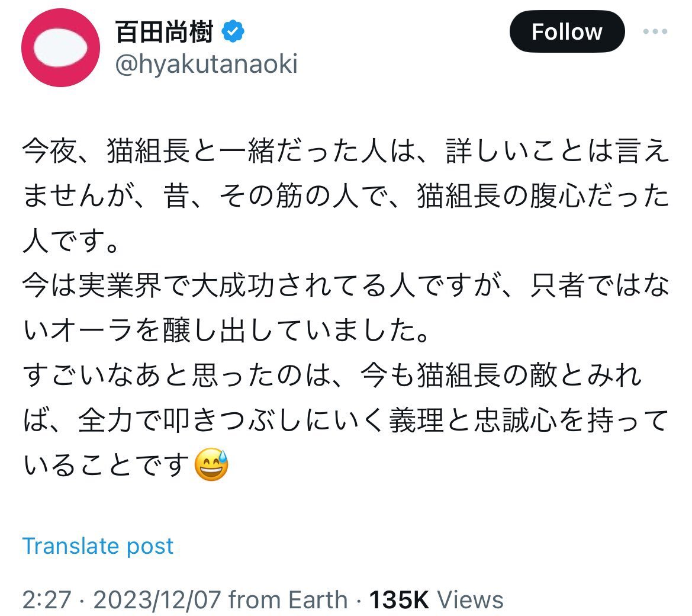The height and width of the screenshot is (616, 692).
Task: Click the line starting with 今は実業界
Action: (x=346, y=287)
